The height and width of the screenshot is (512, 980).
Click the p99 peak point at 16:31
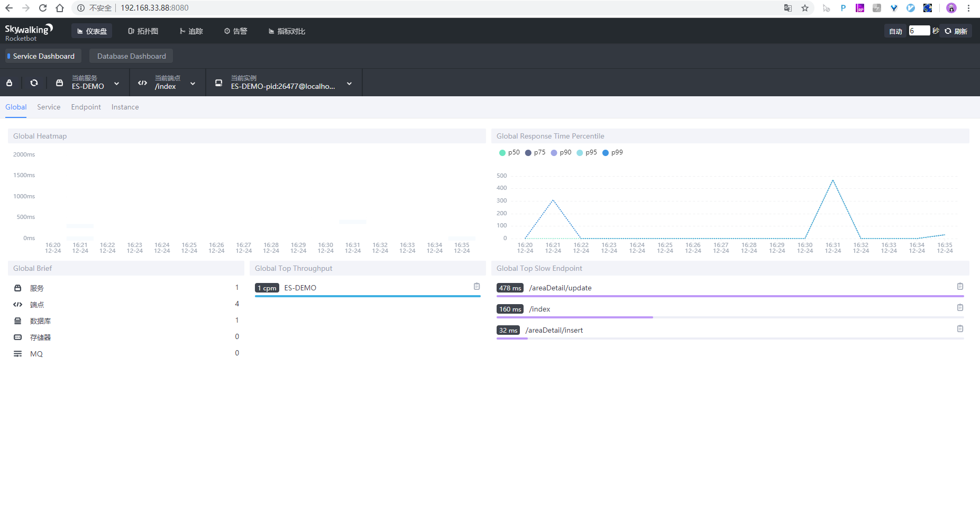coord(833,180)
